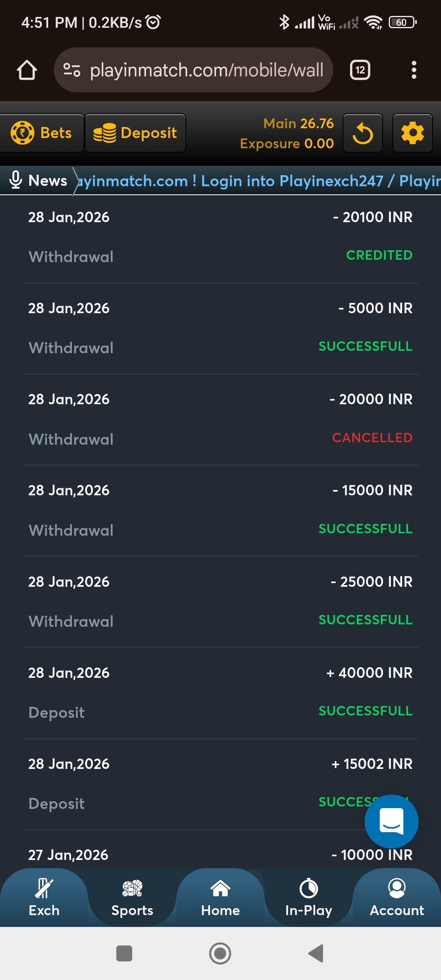
Task: Open the Bets page
Action: tap(42, 133)
